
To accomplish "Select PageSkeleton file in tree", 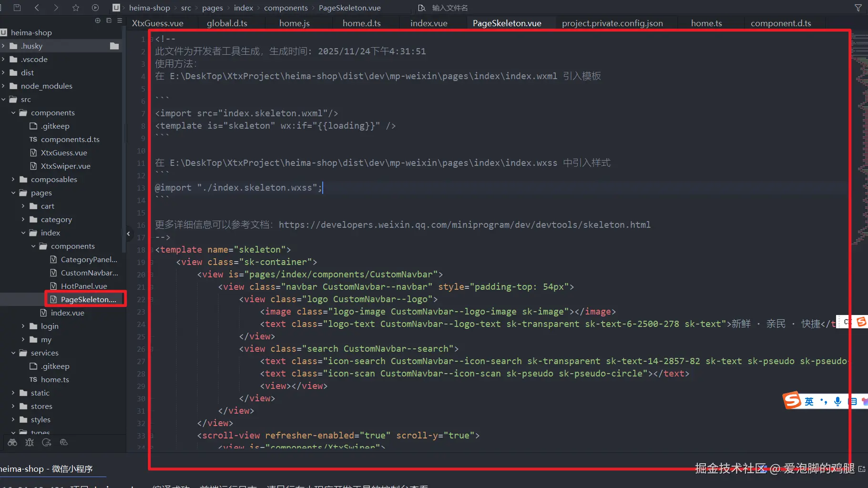I will click(x=88, y=299).
